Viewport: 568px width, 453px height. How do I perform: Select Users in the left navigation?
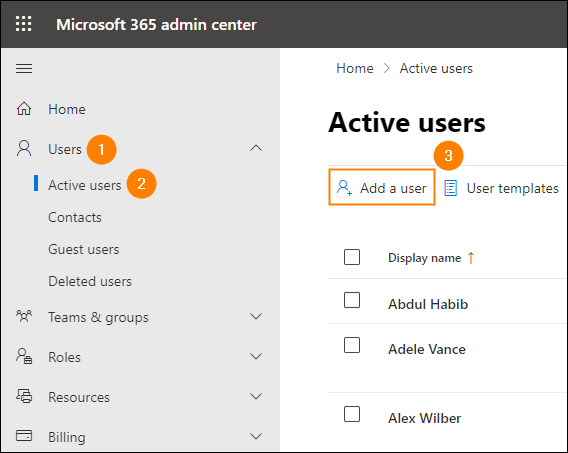[65, 149]
